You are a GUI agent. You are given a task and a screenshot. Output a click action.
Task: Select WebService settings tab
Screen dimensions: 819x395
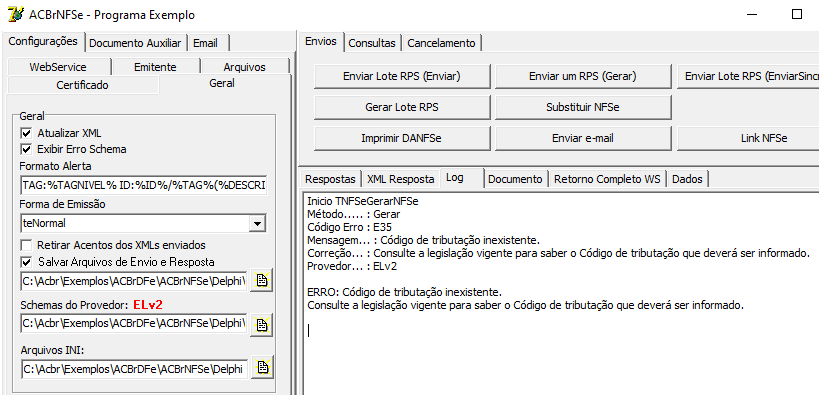58,67
